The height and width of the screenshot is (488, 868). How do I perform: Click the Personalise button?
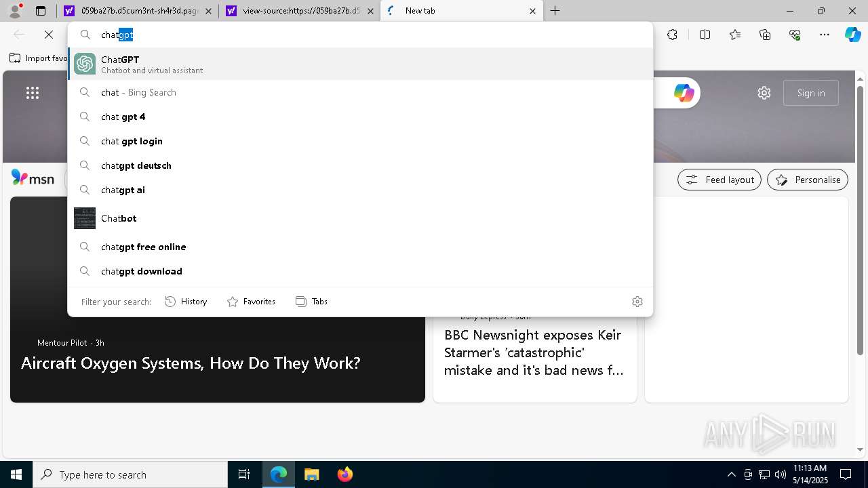pyautogui.click(x=808, y=180)
